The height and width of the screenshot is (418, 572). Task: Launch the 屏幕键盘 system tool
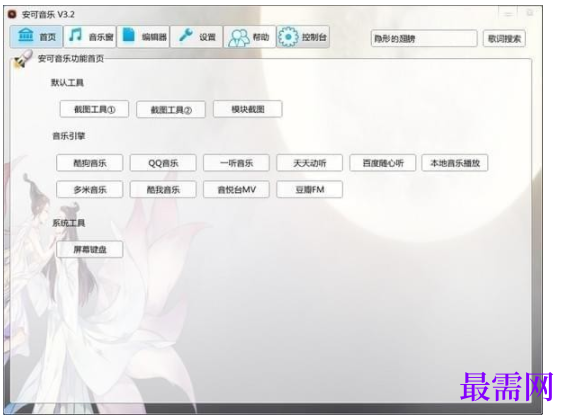(x=90, y=249)
